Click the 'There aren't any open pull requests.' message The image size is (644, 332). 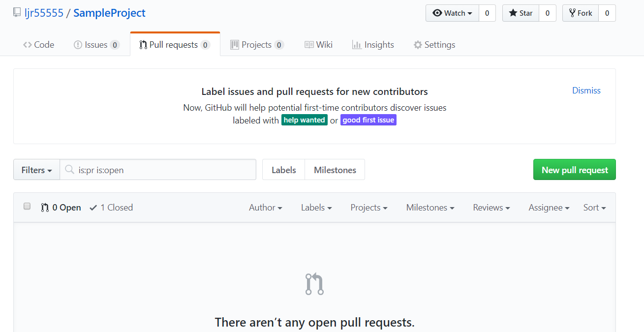[x=315, y=323]
